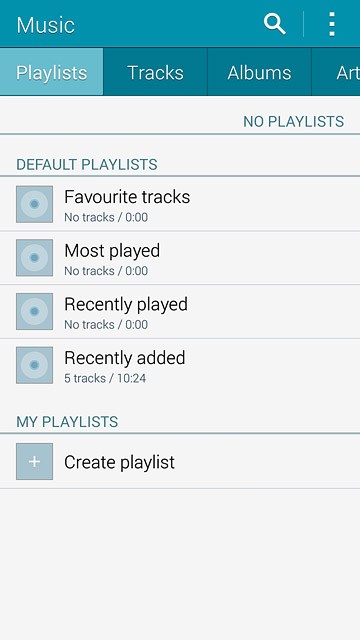Tap the Most played disc icon
Screen dimensions: 360x640
34,258
